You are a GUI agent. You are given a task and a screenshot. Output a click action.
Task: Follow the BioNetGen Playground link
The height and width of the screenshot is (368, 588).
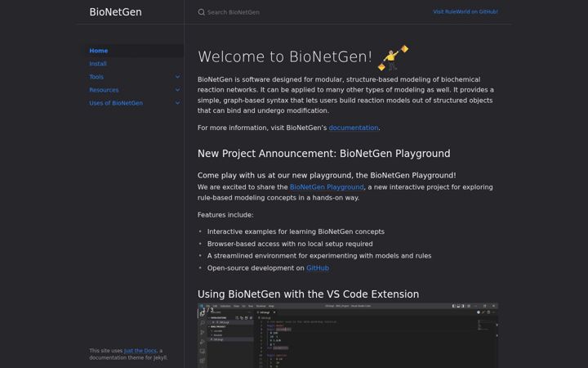tap(327, 187)
